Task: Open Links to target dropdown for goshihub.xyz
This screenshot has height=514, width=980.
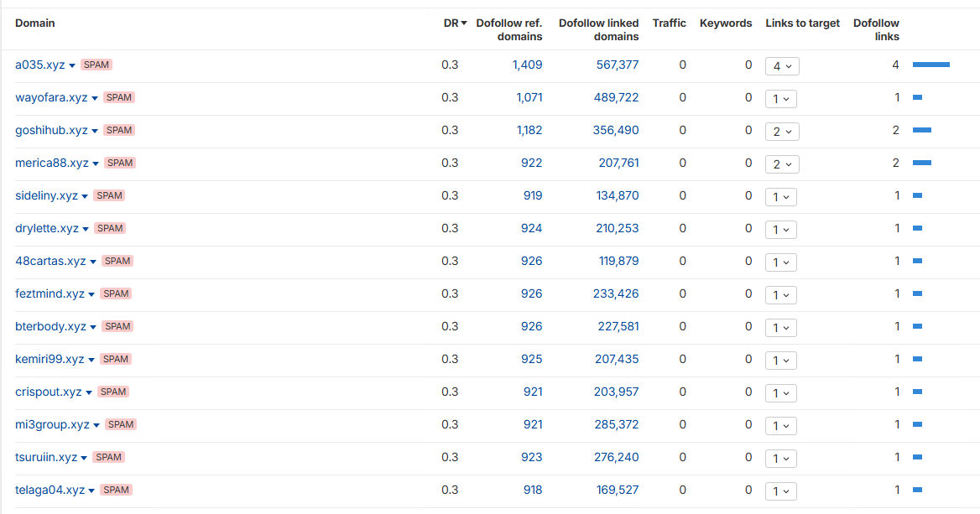Action: 781,132
